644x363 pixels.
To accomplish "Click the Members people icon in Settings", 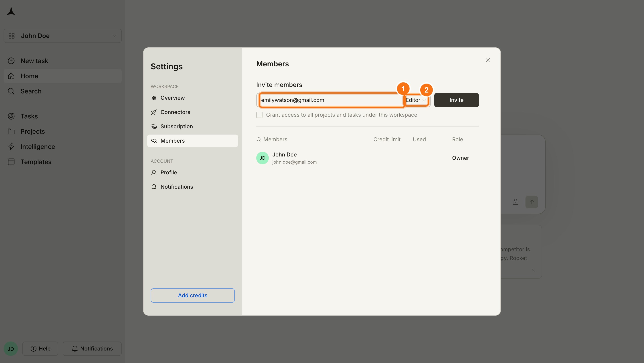I will 154,141.
